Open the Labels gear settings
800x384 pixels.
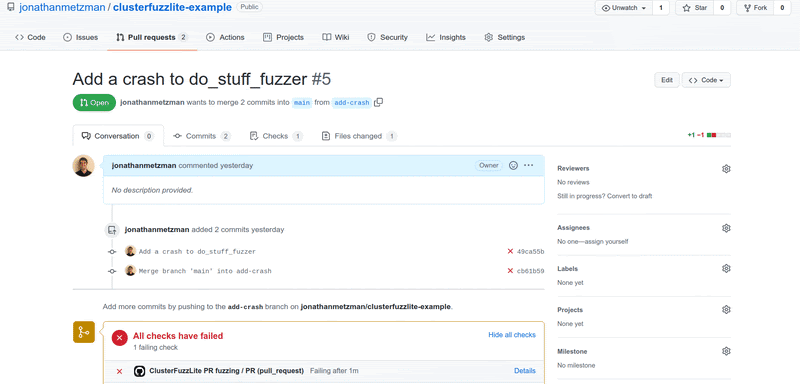tap(726, 269)
